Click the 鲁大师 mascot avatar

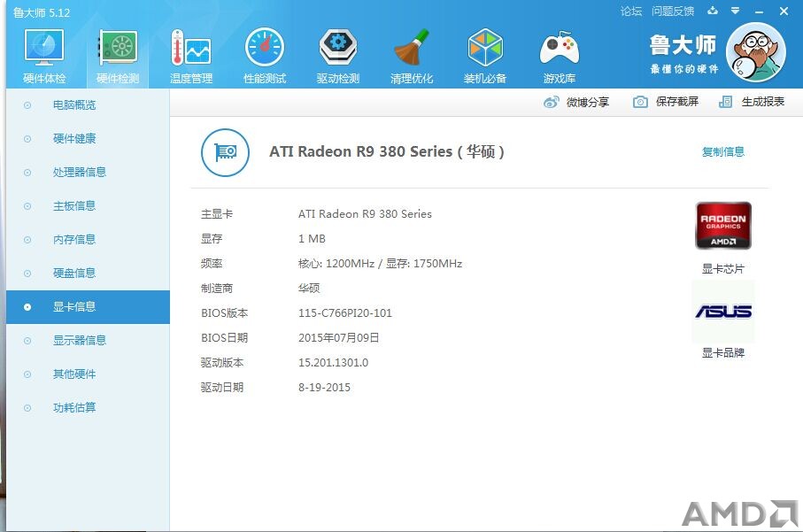(756, 52)
